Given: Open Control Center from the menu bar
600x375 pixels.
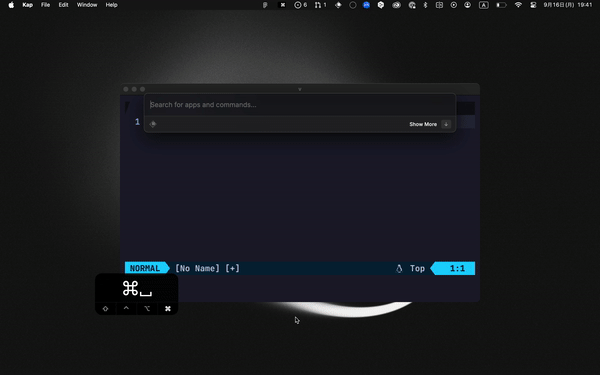Looking at the screenshot, I should (533, 5).
